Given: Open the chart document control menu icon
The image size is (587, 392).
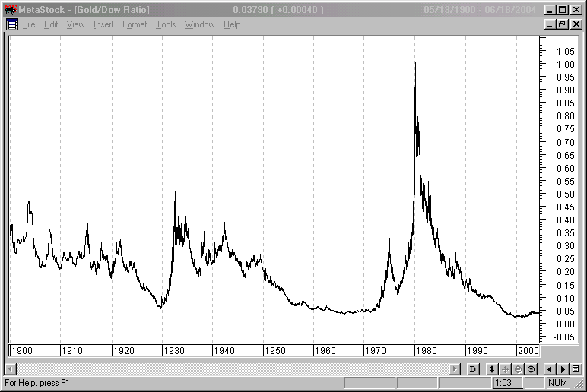Looking at the screenshot, I should [x=12, y=24].
